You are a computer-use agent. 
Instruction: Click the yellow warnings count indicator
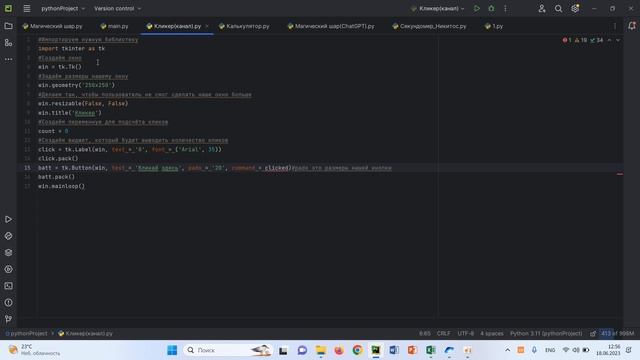coord(581,40)
